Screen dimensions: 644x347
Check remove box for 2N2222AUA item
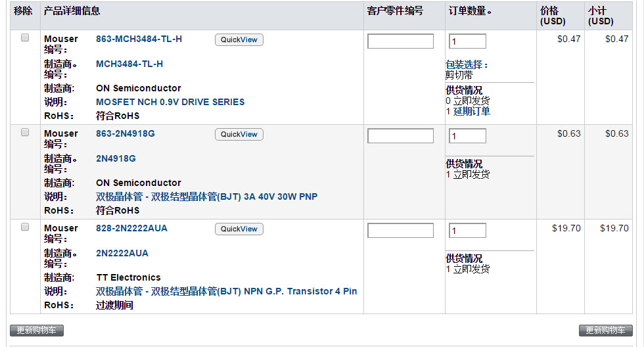point(25,227)
